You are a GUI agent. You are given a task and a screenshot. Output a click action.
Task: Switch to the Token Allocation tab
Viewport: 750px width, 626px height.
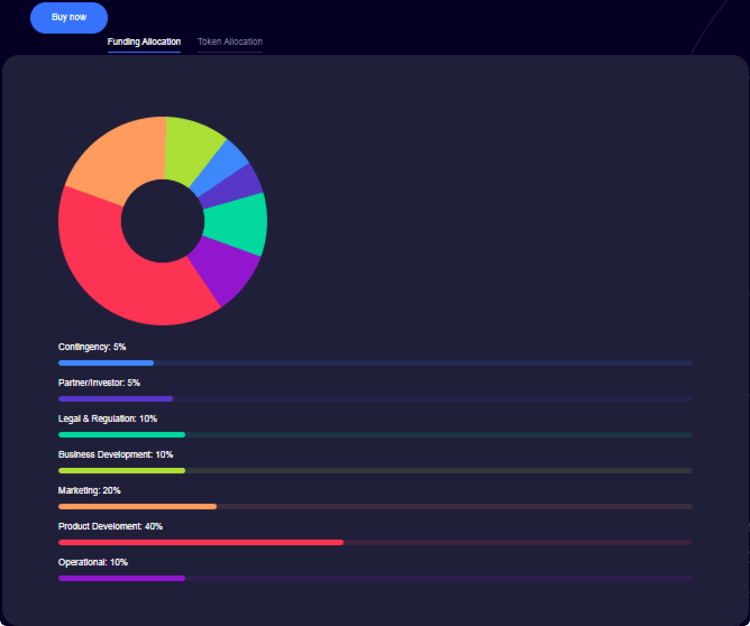pyautogui.click(x=230, y=42)
